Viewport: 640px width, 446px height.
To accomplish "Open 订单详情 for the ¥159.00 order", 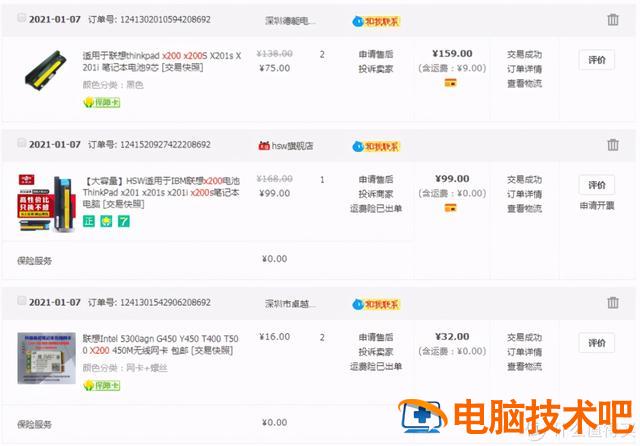I will [524, 69].
